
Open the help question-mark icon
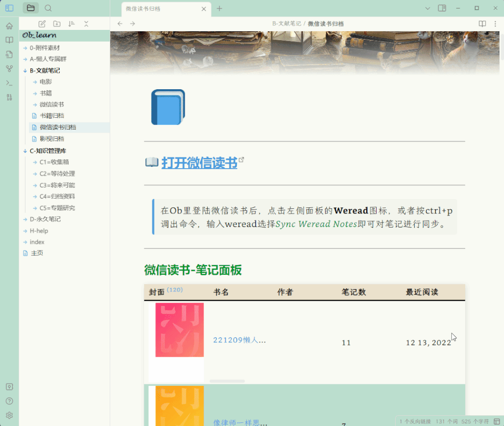(x=9, y=401)
